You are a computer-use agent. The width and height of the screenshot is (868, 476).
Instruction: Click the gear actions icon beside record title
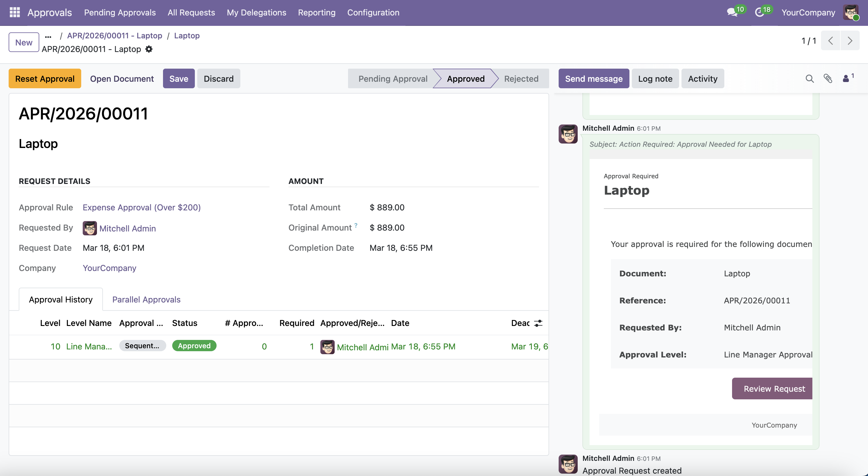click(149, 49)
